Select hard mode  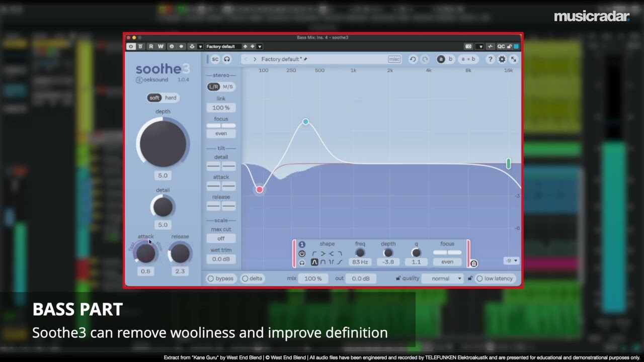pos(171,98)
